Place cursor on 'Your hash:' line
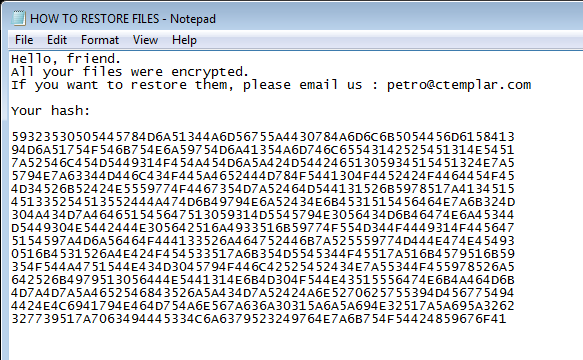This screenshot has width=583, height=360. click(x=51, y=111)
